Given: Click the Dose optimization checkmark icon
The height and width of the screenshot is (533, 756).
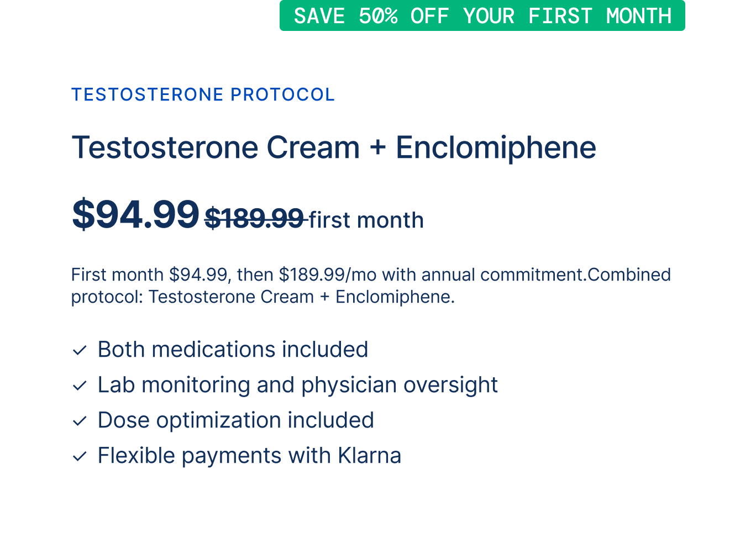Looking at the screenshot, I should (x=80, y=421).
